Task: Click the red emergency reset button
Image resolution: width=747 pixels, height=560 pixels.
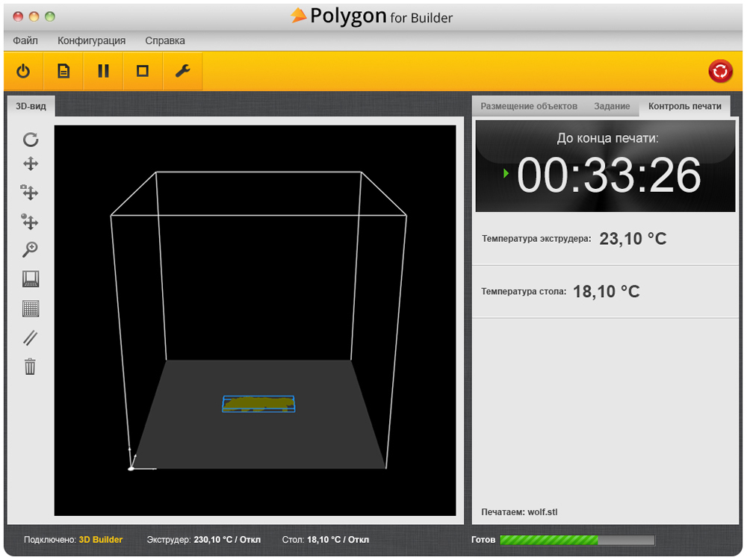Action: 720,72
